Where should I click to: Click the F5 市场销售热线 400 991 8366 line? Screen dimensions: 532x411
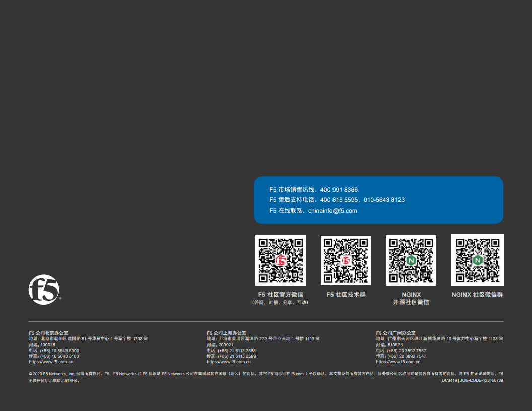coord(313,190)
